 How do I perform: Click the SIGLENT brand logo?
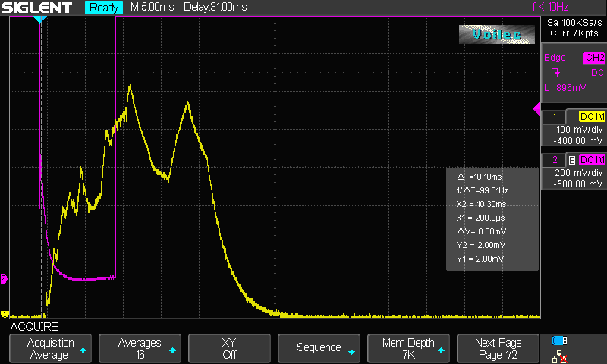36,8
